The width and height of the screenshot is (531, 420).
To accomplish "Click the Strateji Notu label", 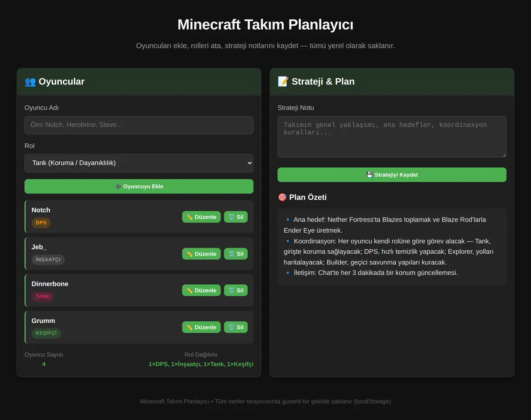I will (296, 107).
